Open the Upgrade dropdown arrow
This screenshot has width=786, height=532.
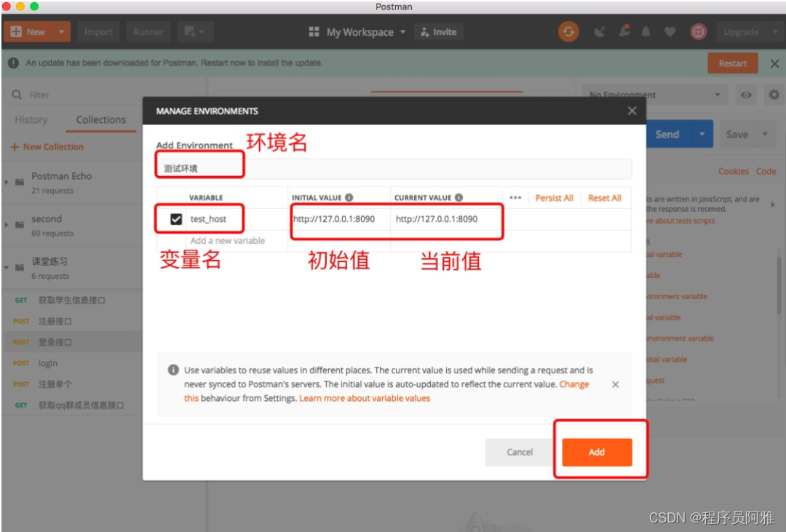click(775, 32)
